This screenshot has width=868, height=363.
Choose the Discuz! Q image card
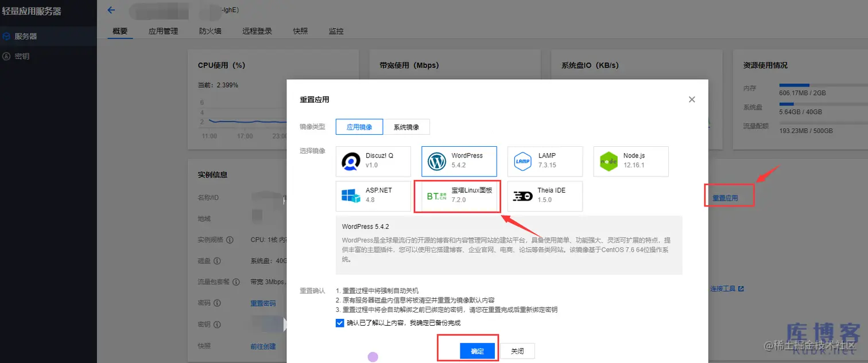pos(373,161)
